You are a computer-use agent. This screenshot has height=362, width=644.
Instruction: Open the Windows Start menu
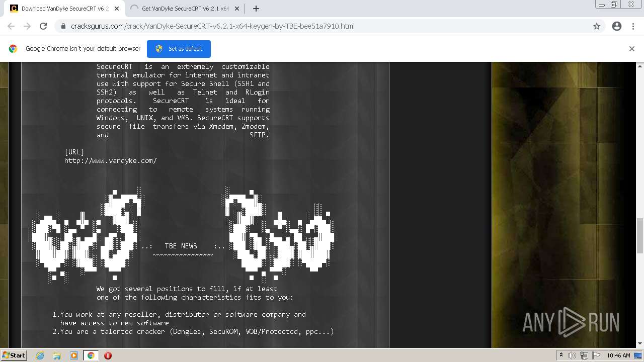pos(14,355)
